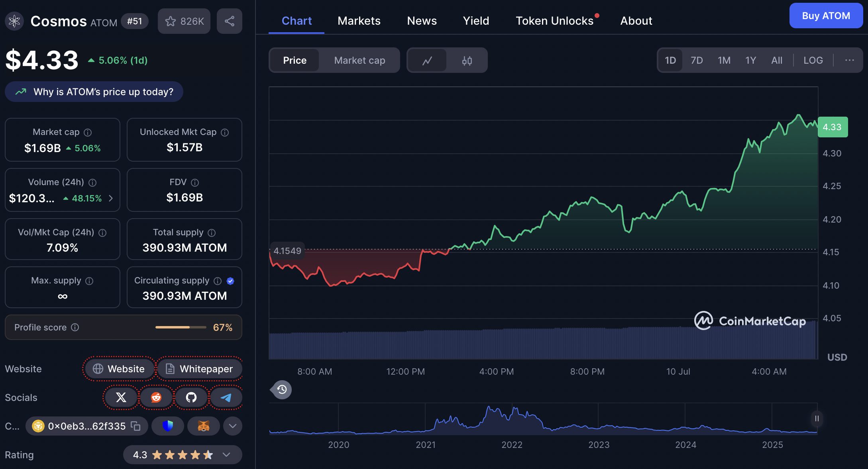This screenshot has width=868, height=469.
Task: Switch to candlestick chart view icon
Action: pos(467,61)
